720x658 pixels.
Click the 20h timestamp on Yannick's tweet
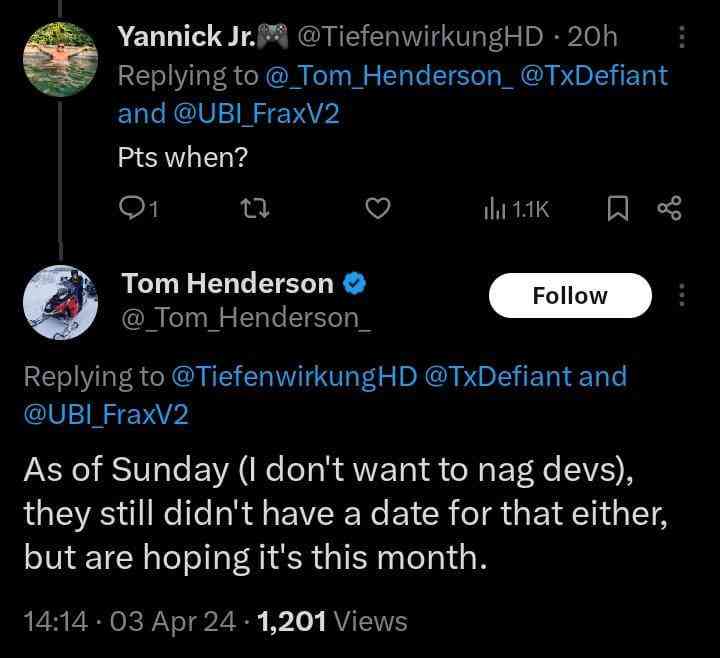(592, 38)
